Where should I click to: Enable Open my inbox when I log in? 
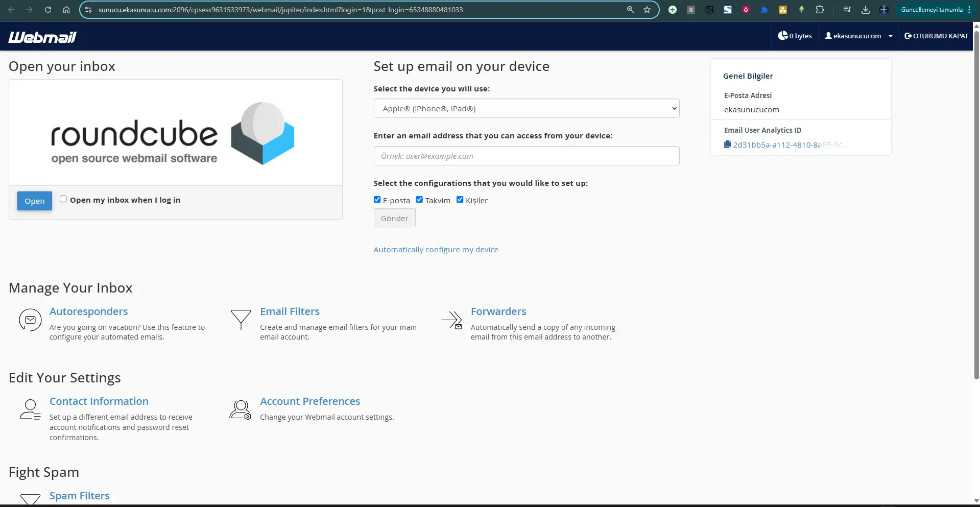[63, 199]
